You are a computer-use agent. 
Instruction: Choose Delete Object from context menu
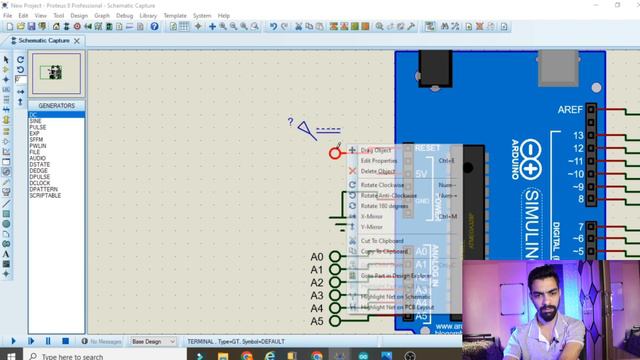pyautogui.click(x=378, y=171)
